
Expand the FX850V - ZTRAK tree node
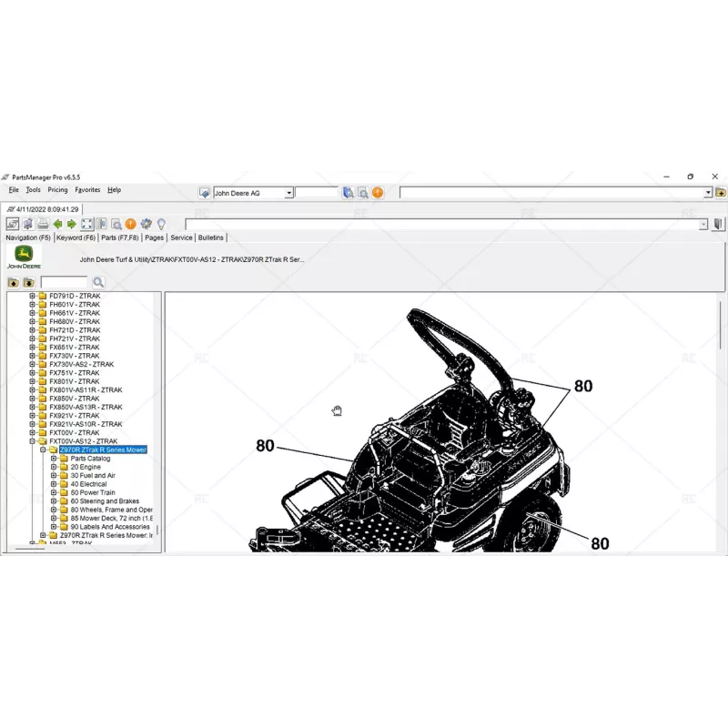[x=33, y=398]
